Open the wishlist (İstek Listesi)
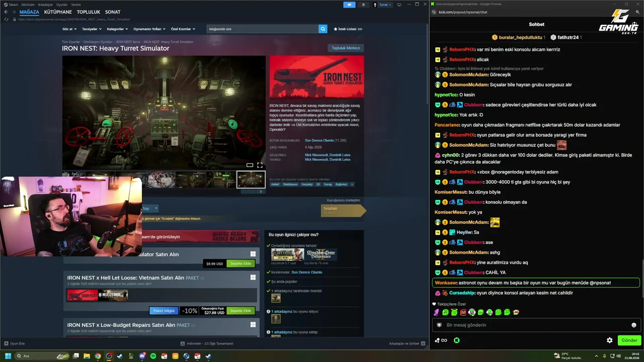This screenshot has width=644, height=362. pos(348,29)
